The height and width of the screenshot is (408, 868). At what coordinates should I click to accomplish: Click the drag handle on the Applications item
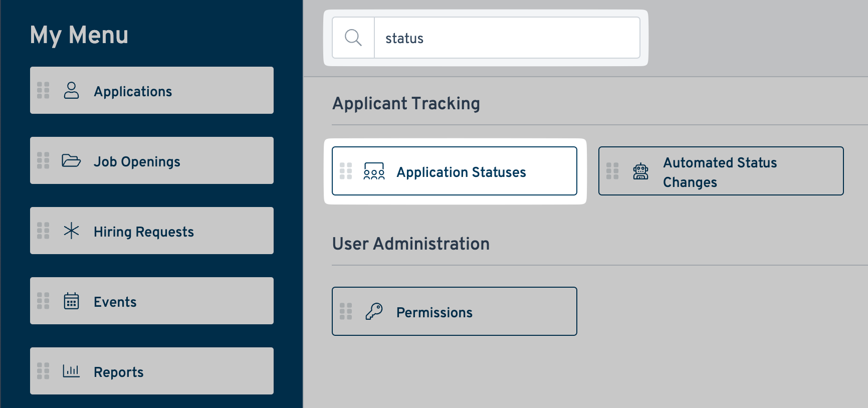pos(43,90)
